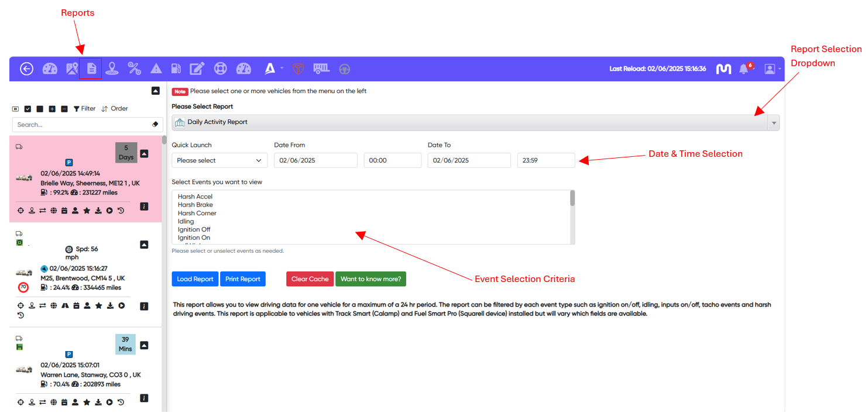This screenshot has height=416, width=868.
Task: Click the fuel report icon in the toolbar
Action: tap(176, 68)
